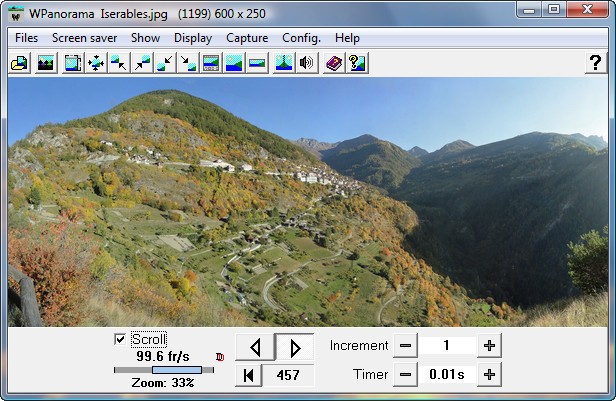The width and height of the screenshot is (616, 401).
Task: Move window to top-left corner icon
Action: 119,63
